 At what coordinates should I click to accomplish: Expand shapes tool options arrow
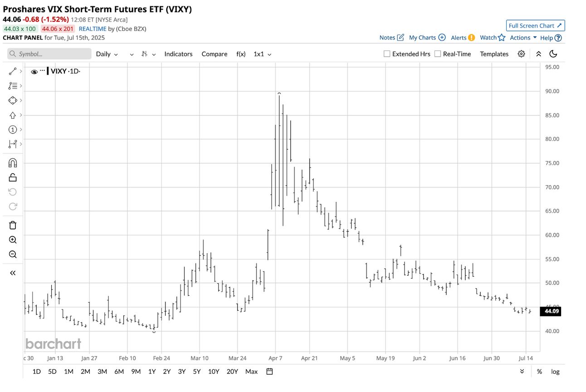click(x=21, y=100)
